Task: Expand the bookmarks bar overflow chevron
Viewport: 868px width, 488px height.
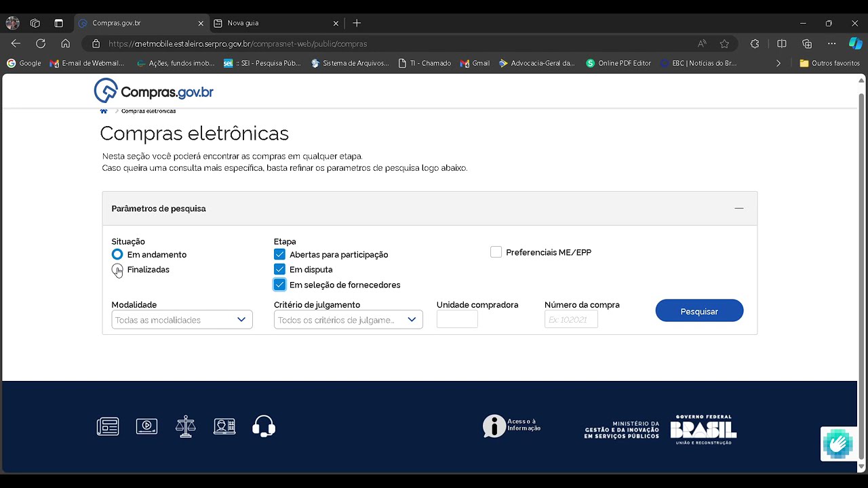Action: [x=778, y=63]
